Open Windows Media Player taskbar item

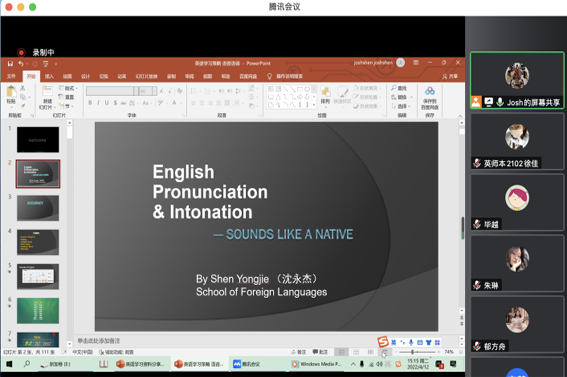pyautogui.click(x=316, y=364)
